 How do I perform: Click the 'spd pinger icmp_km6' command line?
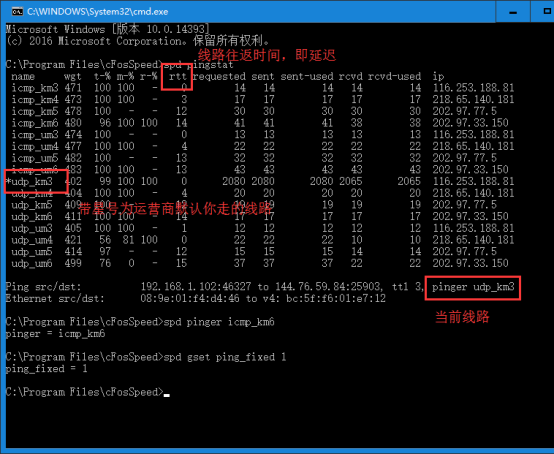coord(219,322)
